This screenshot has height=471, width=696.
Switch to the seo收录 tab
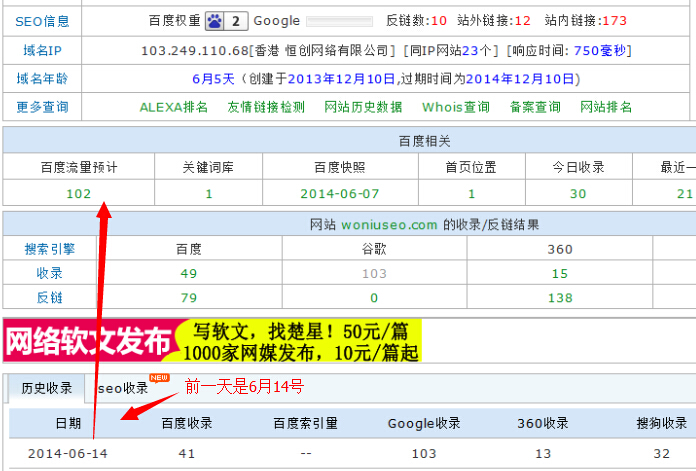(x=122, y=388)
